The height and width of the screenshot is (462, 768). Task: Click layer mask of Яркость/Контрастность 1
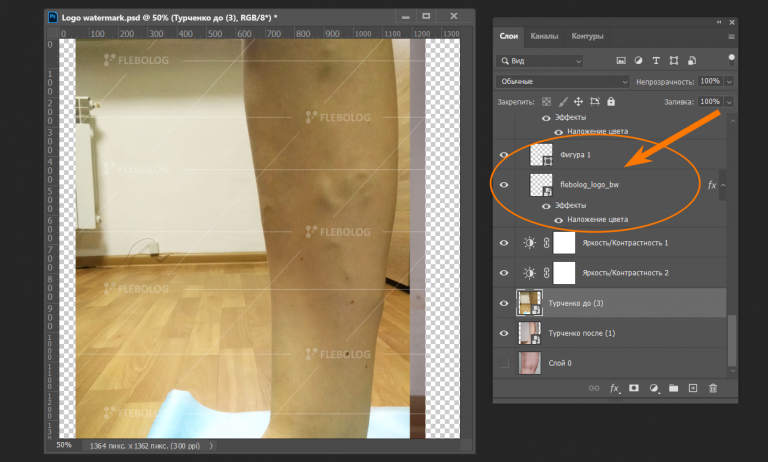click(564, 243)
